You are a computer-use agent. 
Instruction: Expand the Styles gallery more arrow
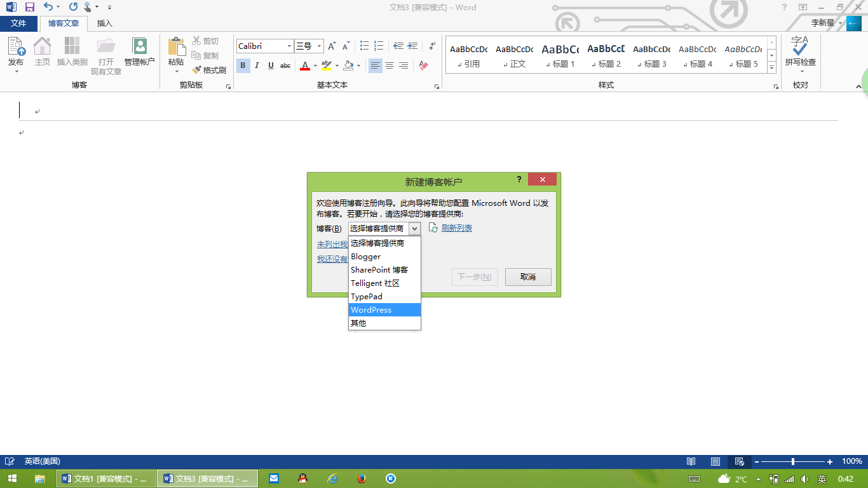click(x=772, y=68)
